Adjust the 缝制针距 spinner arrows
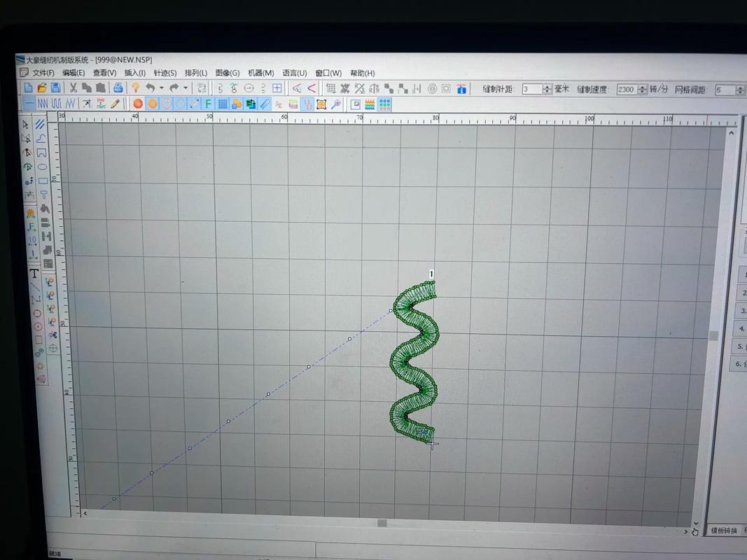747x560 pixels. (x=547, y=90)
